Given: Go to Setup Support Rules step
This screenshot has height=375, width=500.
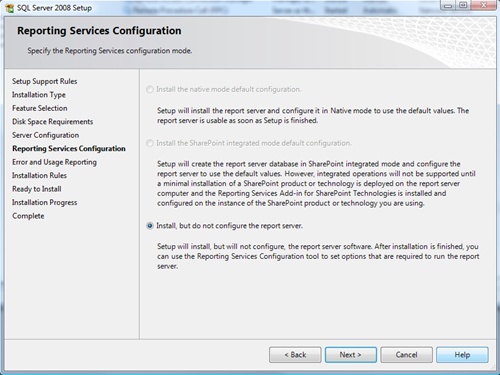Looking at the screenshot, I should pyautogui.click(x=45, y=81).
